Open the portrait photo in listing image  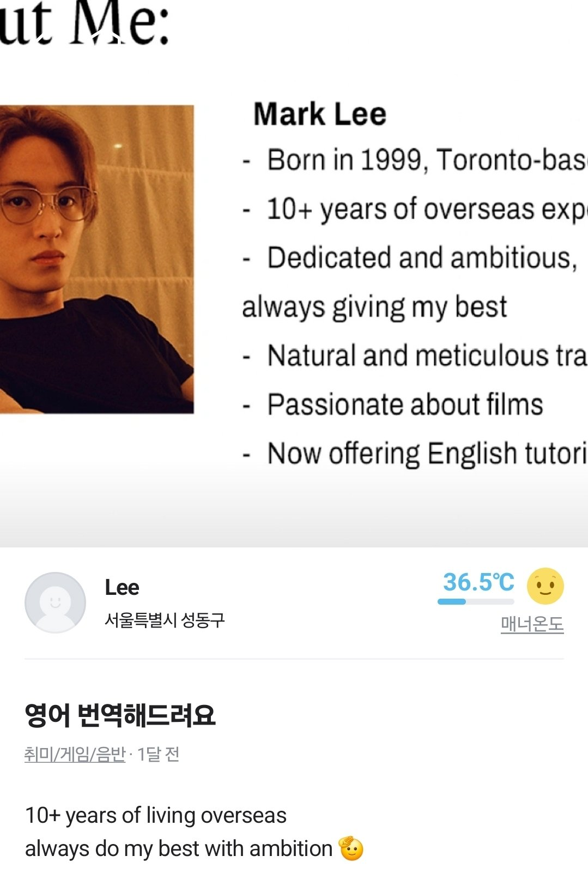coord(96,259)
